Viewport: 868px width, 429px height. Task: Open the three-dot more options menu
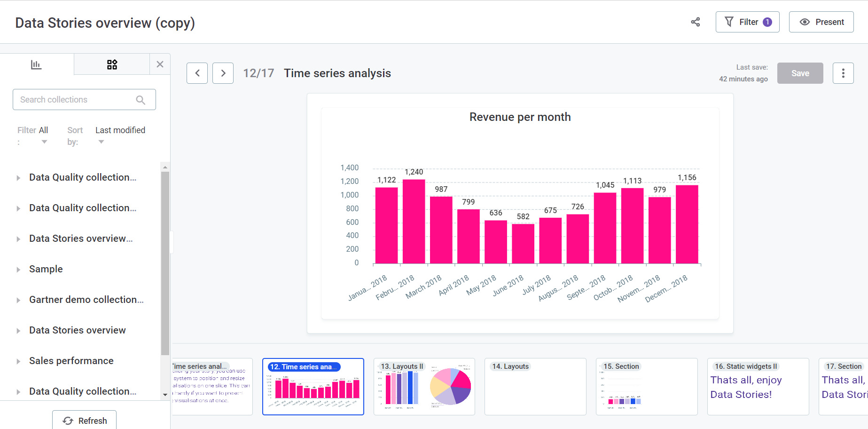click(x=843, y=73)
